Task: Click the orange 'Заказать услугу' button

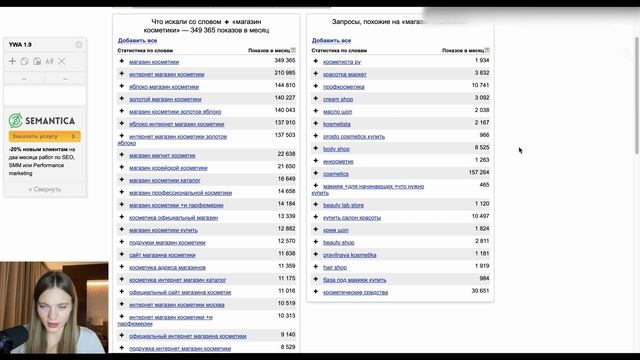Action: [44, 136]
